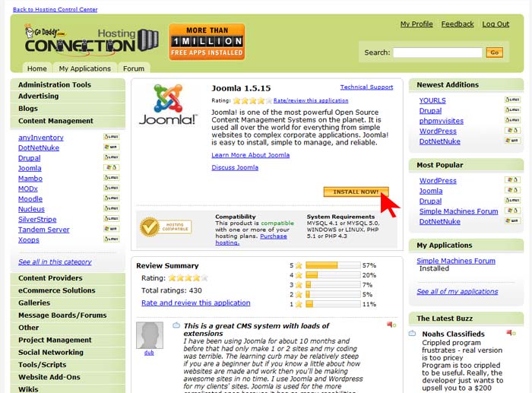Click the platform icon beside phpmyvisites
Screen dimensions: 532x393
[x=512, y=120]
